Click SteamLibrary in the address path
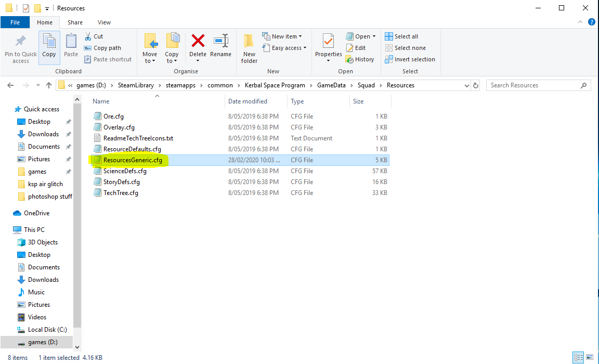599x364 pixels. (x=136, y=85)
